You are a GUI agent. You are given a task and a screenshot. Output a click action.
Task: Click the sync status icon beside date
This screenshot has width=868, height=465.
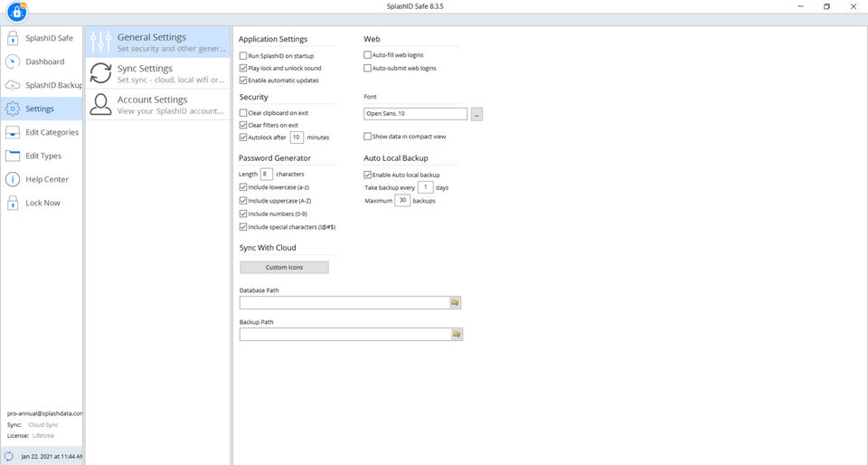click(9, 456)
